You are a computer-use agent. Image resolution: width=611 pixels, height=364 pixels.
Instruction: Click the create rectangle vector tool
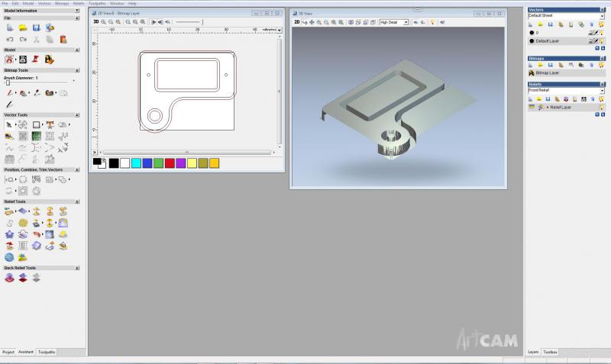click(36, 124)
